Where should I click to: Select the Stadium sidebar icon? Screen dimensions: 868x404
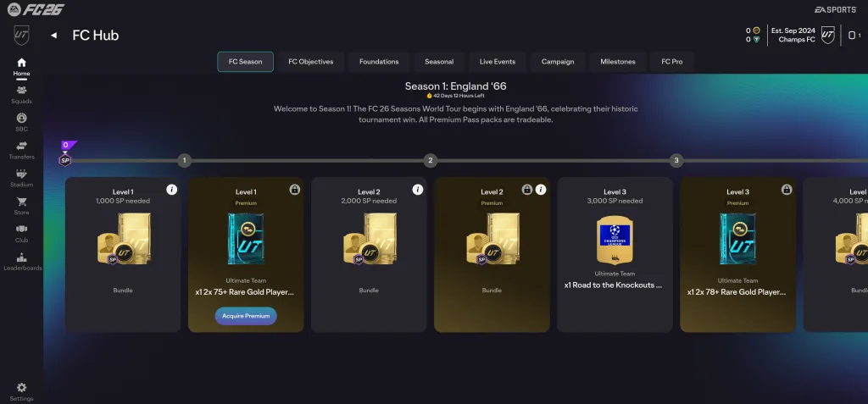click(21, 174)
